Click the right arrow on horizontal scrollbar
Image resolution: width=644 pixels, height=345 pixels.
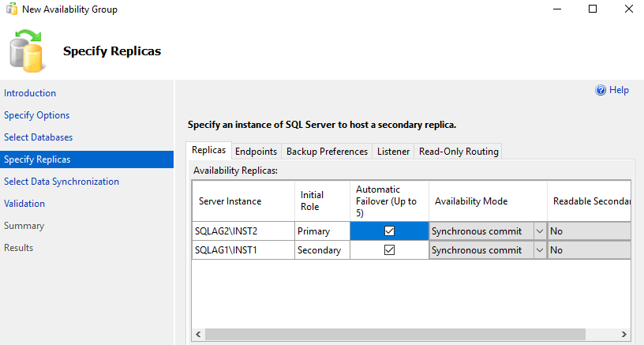623,335
